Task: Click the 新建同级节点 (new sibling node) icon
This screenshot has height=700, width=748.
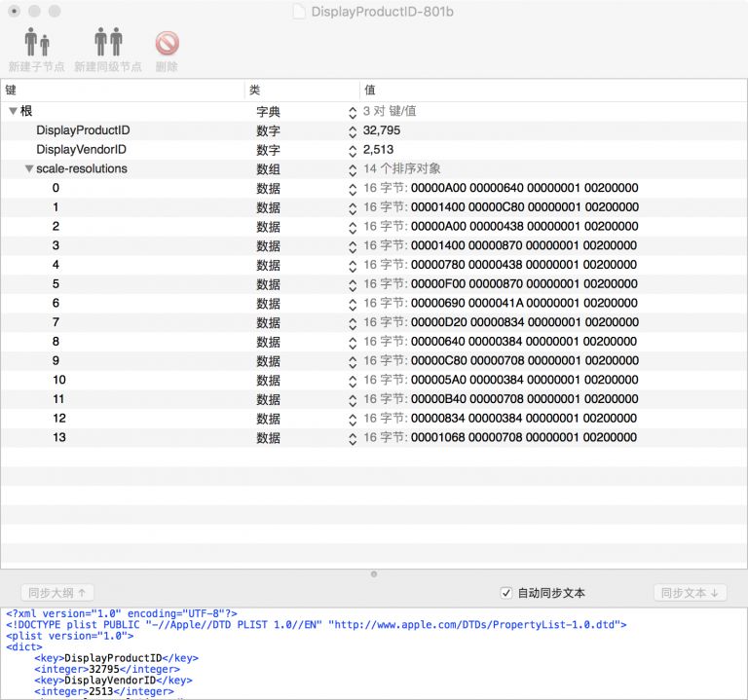Action: 108,43
